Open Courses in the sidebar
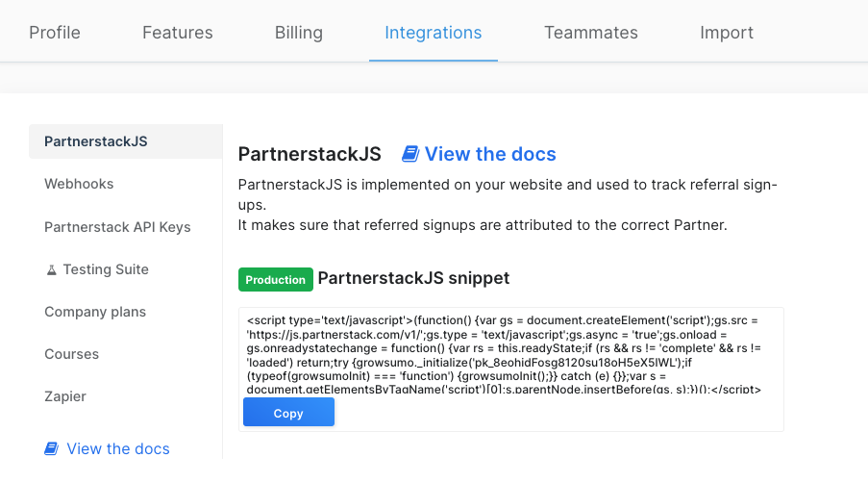The image size is (868, 483). (71, 354)
